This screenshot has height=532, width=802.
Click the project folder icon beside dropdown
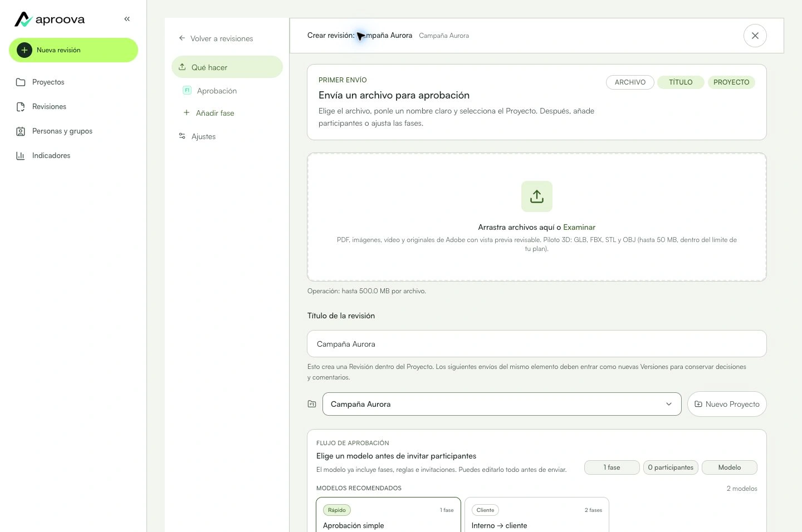[312, 404]
